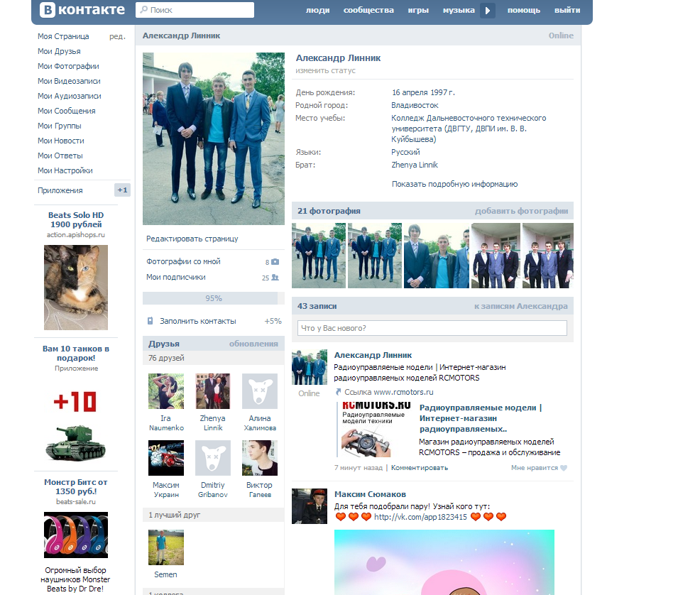This screenshot has height=595, width=700.
Task: Click ред. link beside Моя Страница
Action: (x=117, y=36)
